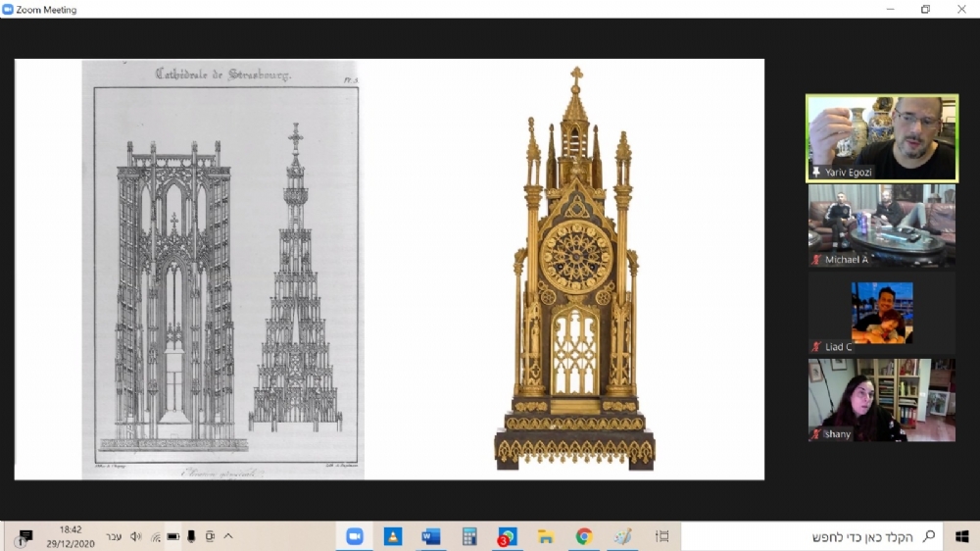Select shany's video tile

(x=882, y=400)
